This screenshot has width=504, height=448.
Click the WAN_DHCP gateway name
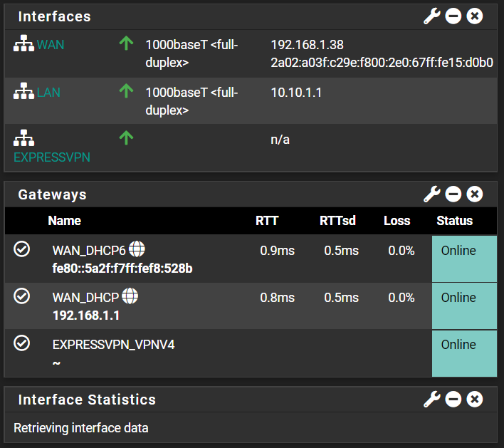(85, 298)
